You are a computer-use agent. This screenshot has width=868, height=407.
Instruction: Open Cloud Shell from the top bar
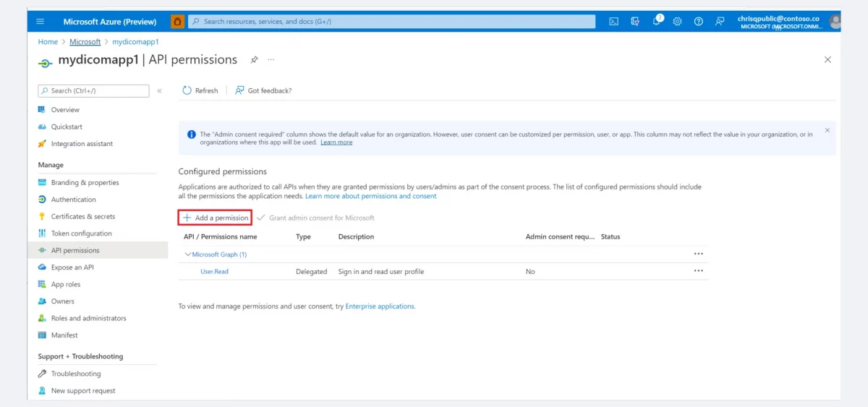point(613,22)
